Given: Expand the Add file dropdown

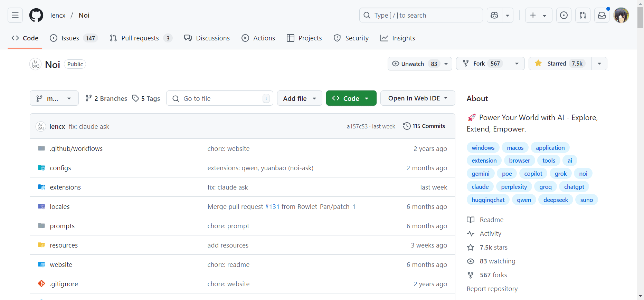Looking at the screenshot, I should pos(300,98).
